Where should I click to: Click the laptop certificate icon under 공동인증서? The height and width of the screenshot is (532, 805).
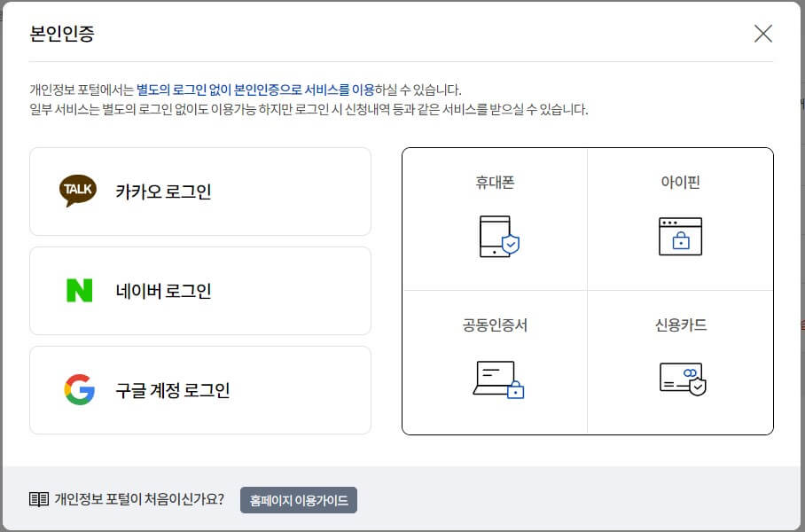click(x=495, y=379)
